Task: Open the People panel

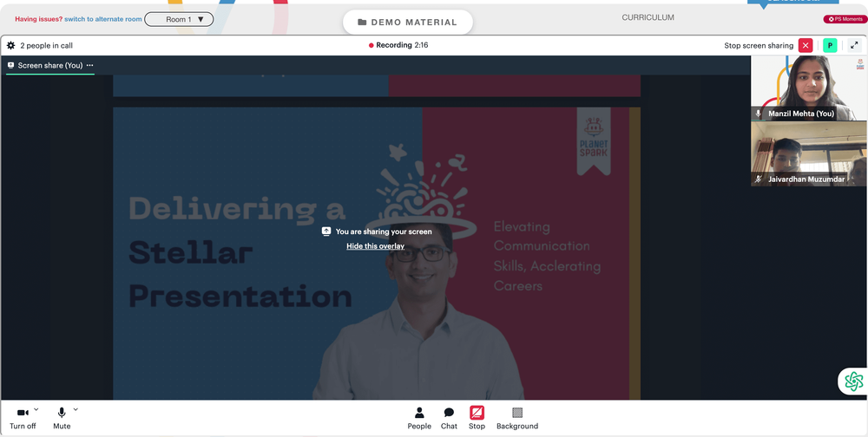Action: [x=419, y=418]
